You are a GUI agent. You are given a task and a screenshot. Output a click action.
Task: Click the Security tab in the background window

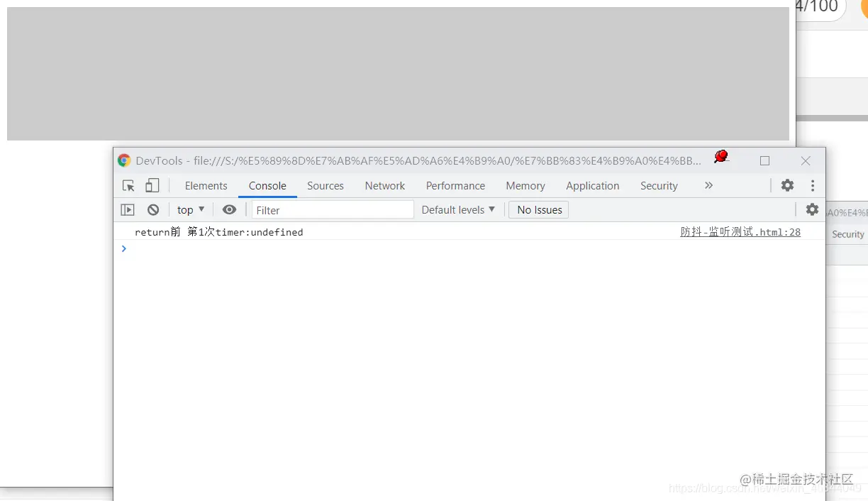847,234
